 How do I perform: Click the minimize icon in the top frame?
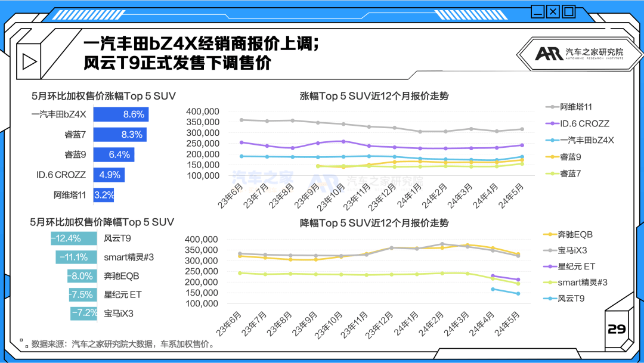click(x=538, y=11)
